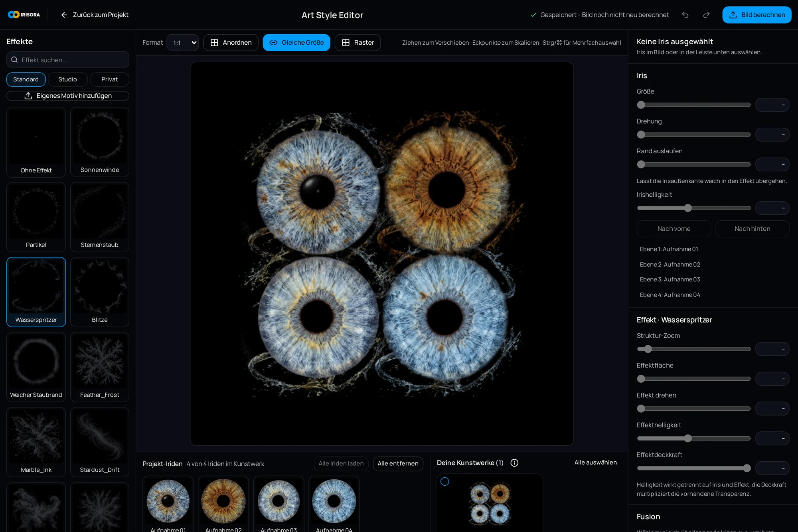Click Alle entfernen button
This screenshot has height=532, width=798.
coord(398,464)
